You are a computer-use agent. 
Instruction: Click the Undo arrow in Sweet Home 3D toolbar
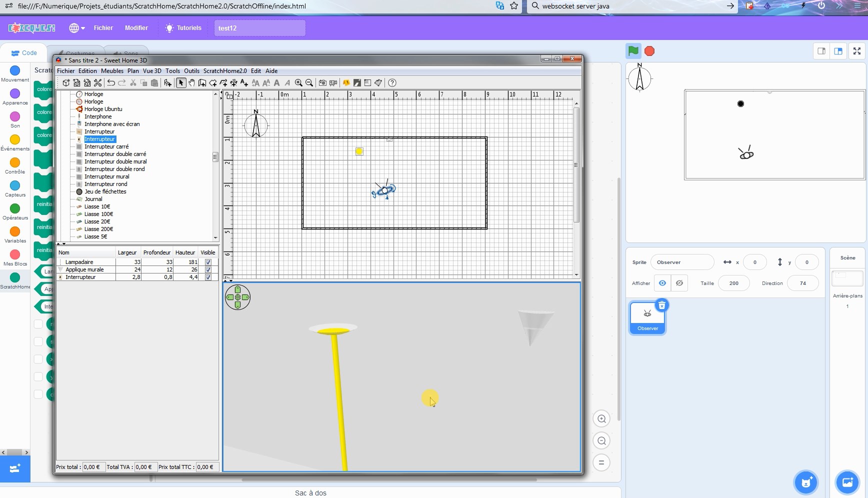pos(111,83)
